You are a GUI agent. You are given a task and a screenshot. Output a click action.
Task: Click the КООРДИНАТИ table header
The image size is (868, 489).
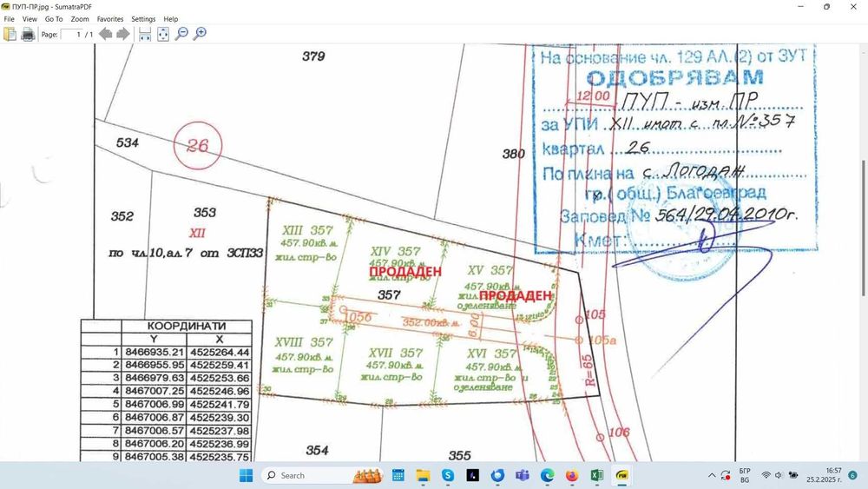[187, 326]
